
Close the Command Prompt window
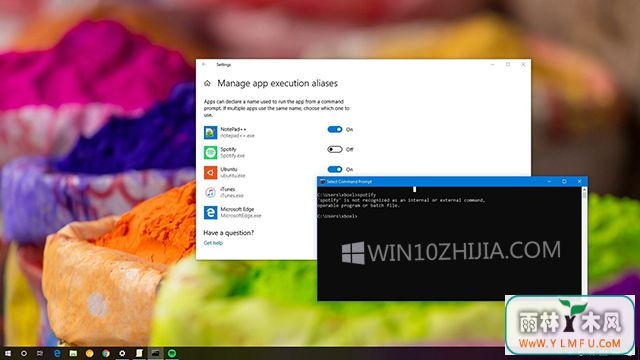point(580,181)
